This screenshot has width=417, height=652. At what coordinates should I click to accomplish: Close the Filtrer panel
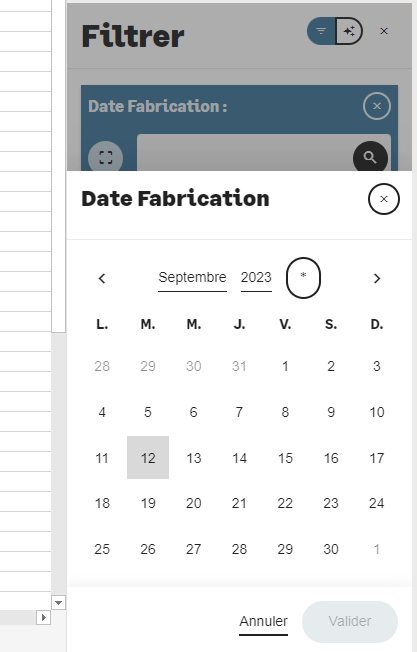384,31
